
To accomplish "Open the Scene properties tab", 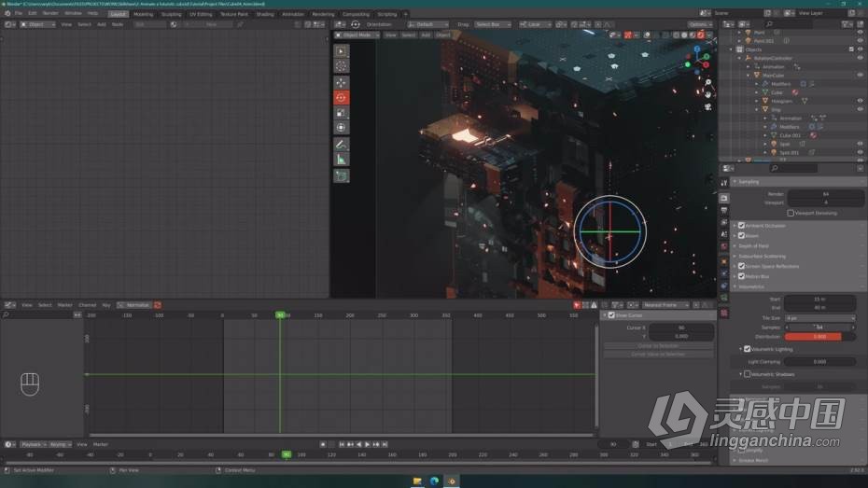I will click(x=724, y=234).
